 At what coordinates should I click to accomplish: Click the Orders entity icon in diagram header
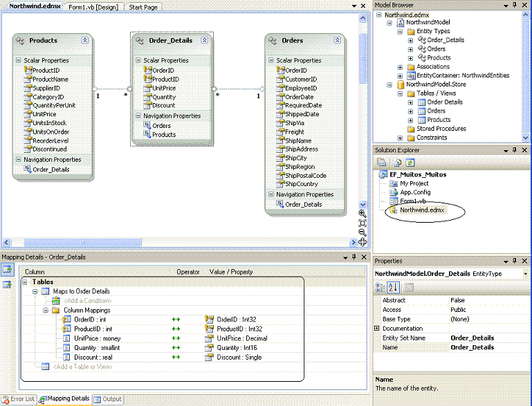(273, 41)
